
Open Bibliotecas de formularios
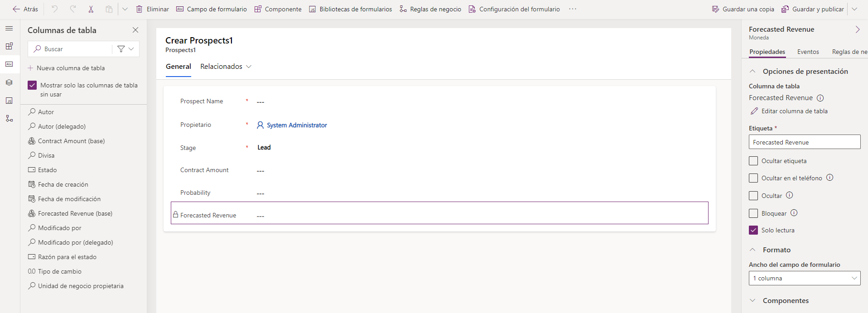[351, 9]
